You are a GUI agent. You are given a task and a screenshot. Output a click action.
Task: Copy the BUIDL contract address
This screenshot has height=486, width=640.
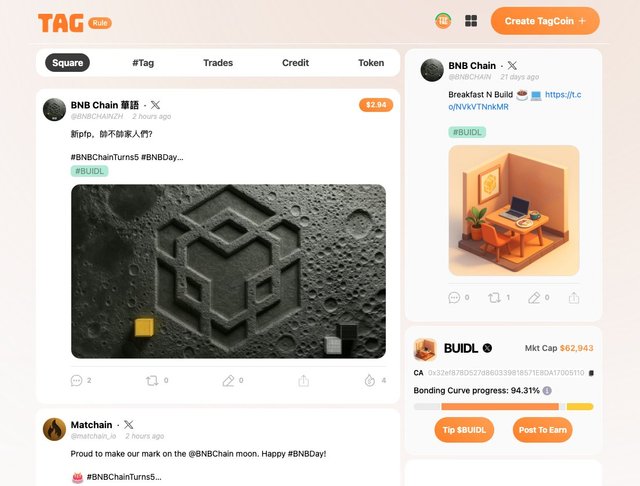tap(591, 373)
